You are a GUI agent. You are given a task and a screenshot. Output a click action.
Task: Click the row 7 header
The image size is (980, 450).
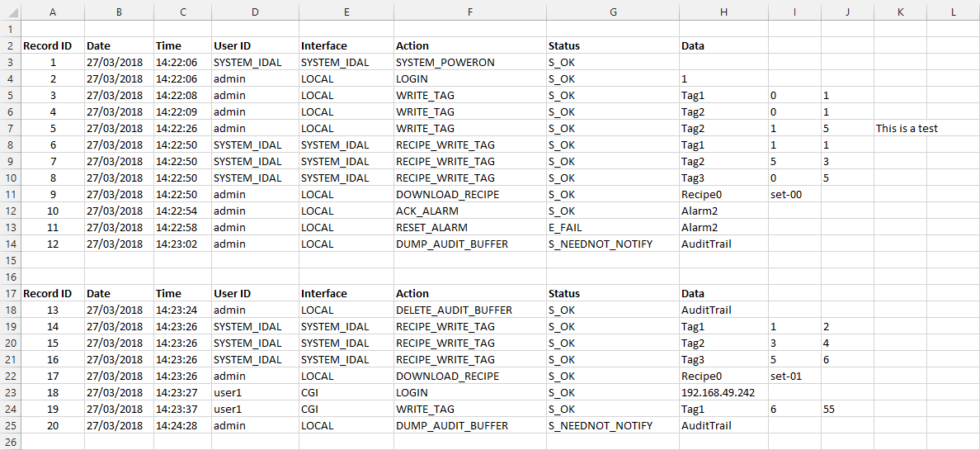point(10,128)
